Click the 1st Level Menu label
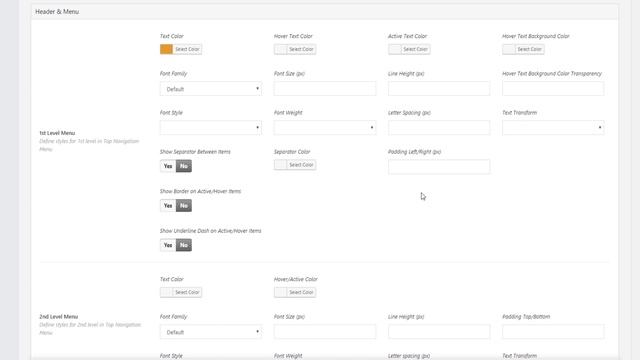 tap(57, 133)
